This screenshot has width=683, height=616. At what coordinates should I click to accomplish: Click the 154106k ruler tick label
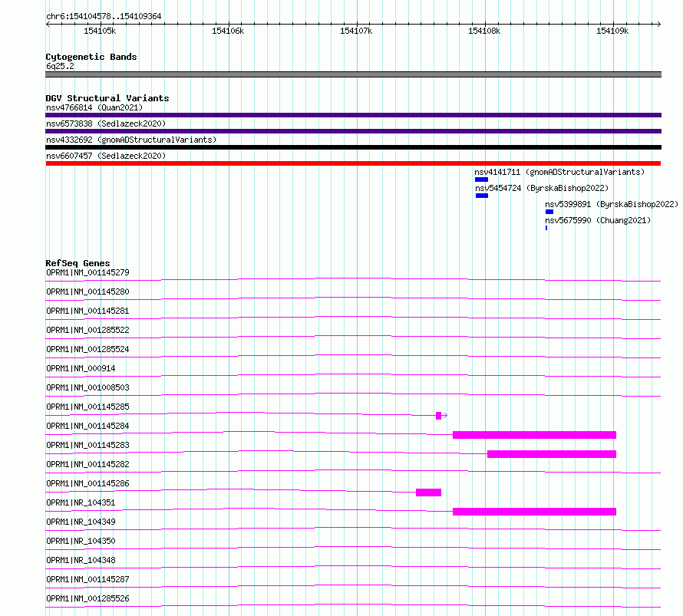(228, 31)
